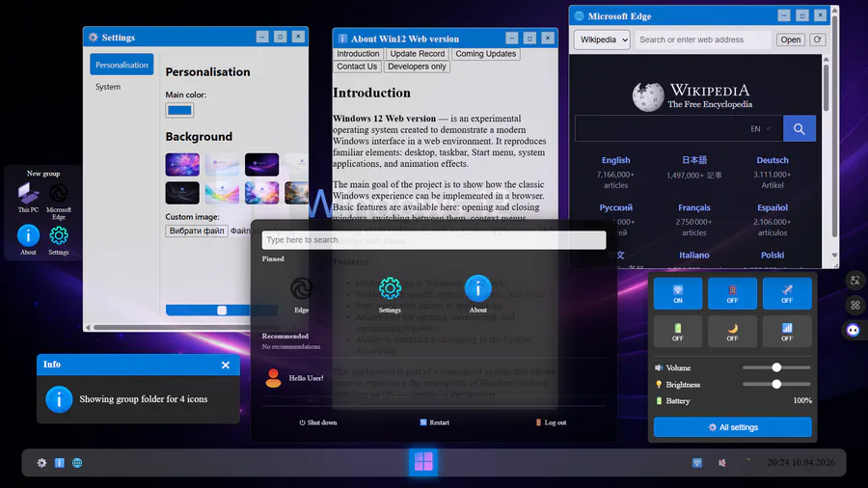Click the blue slider at bottom of Settings
This screenshot has height=488, width=868.
pyautogui.click(x=222, y=311)
